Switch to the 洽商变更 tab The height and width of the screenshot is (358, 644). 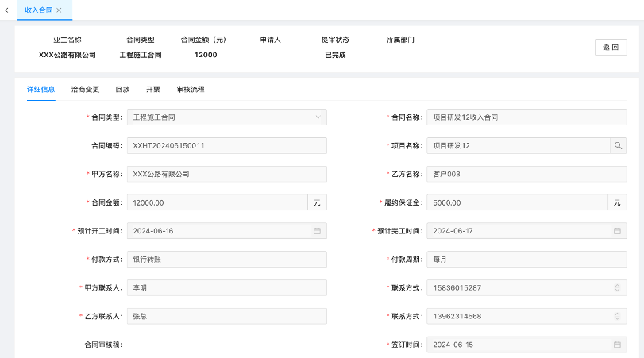point(85,90)
